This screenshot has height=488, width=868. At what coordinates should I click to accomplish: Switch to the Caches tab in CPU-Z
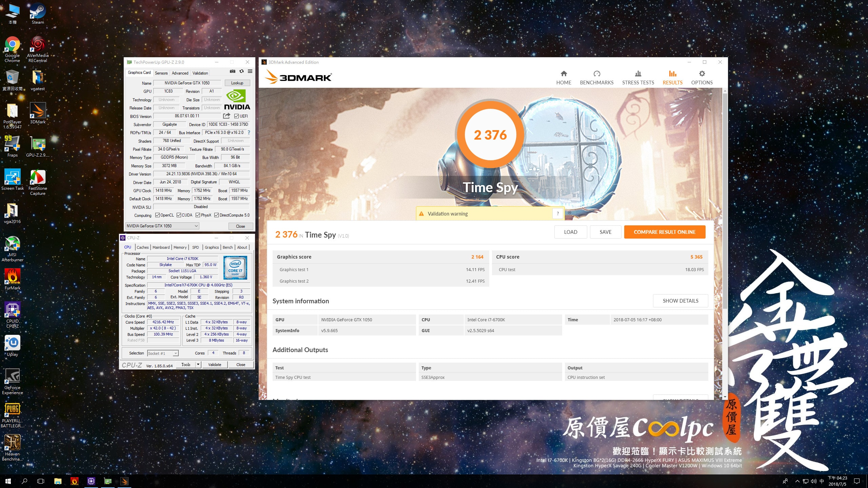[143, 247]
